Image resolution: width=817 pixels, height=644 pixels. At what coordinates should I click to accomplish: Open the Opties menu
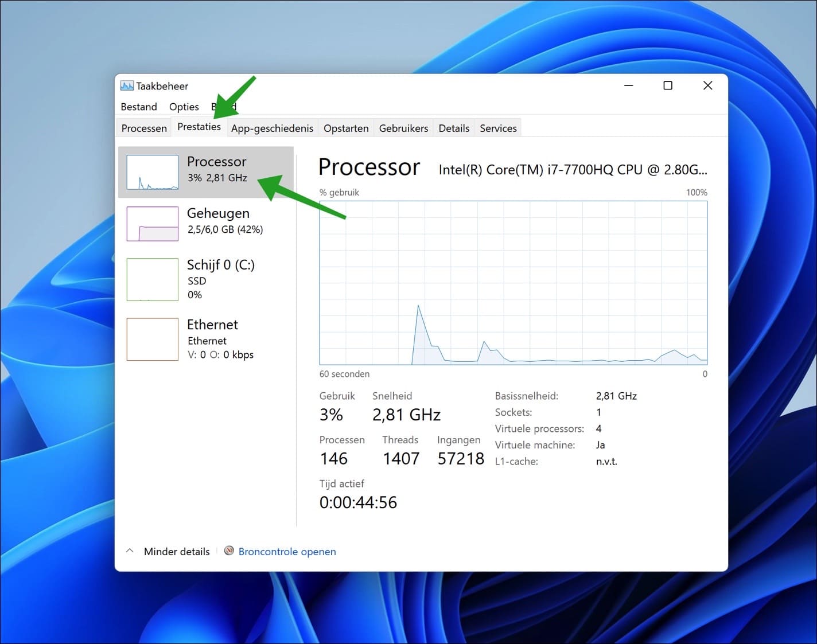(x=184, y=107)
